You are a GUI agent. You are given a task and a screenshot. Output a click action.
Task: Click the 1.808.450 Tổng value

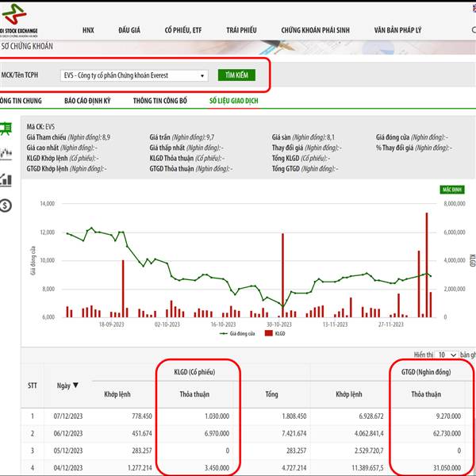(x=294, y=416)
